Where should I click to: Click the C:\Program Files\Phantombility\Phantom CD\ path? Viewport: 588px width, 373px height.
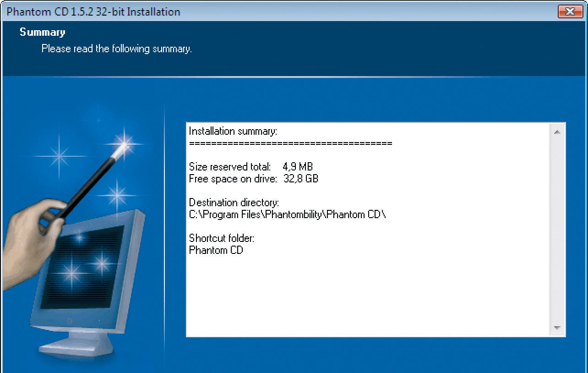[288, 214]
